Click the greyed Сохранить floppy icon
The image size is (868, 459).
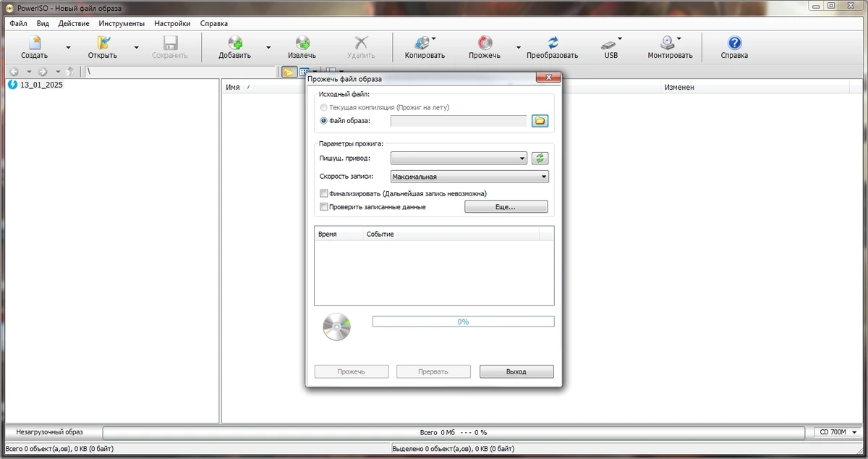170,43
